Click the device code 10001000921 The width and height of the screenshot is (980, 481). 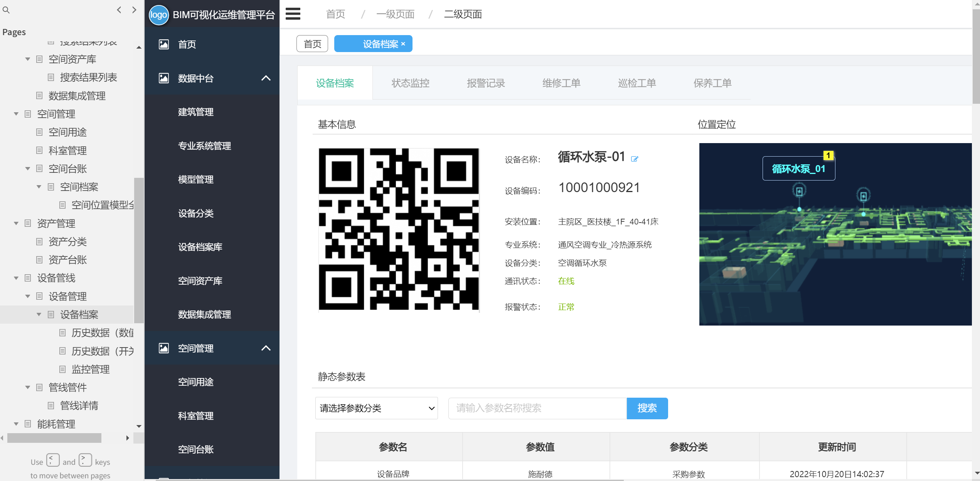point(599,187)
